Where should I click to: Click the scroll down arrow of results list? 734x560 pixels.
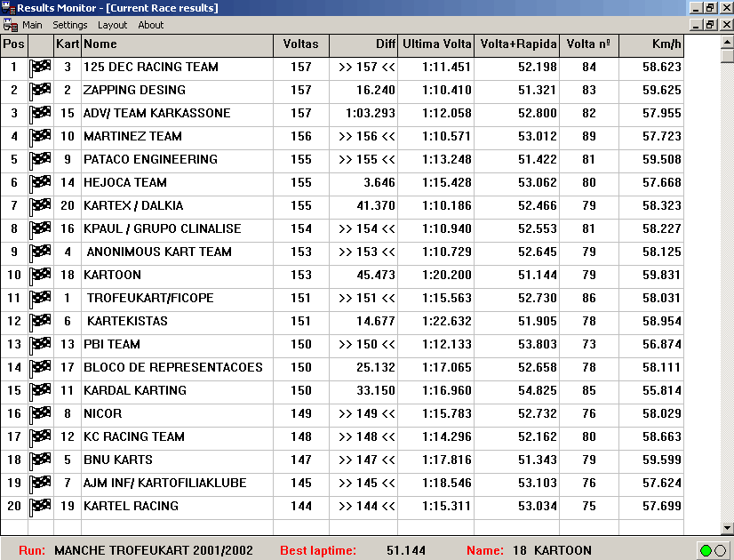[727, 528]
